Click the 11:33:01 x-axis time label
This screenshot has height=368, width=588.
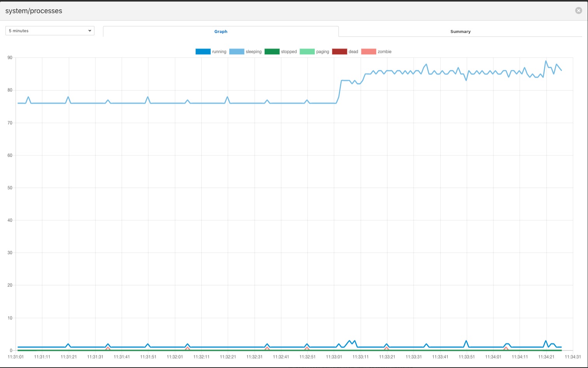click(334, 357)
